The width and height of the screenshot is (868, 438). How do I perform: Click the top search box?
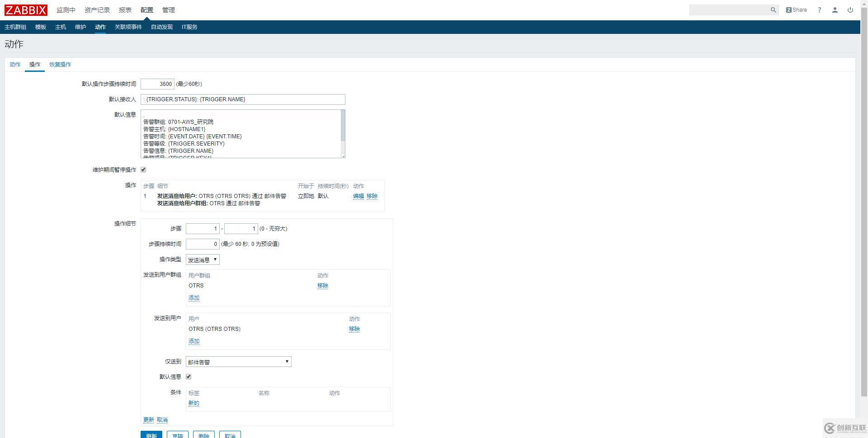pos(730,10)
